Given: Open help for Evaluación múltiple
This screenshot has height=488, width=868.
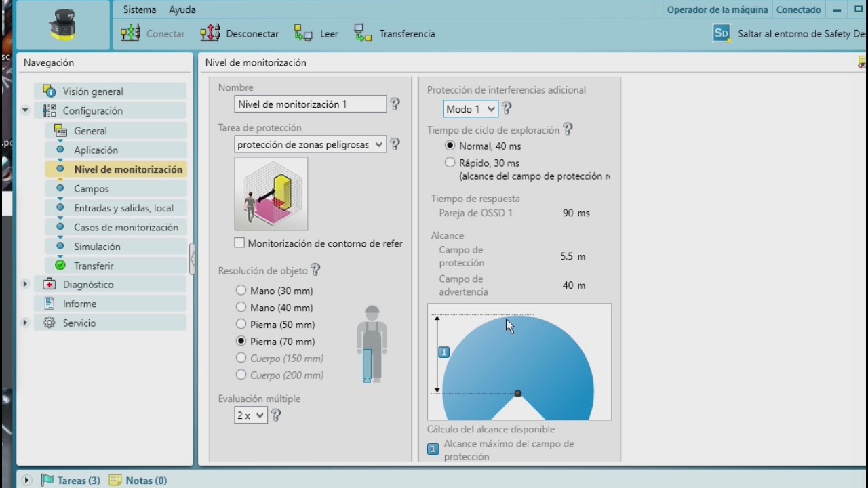Looking at the screenshot, I should [276, 415].
